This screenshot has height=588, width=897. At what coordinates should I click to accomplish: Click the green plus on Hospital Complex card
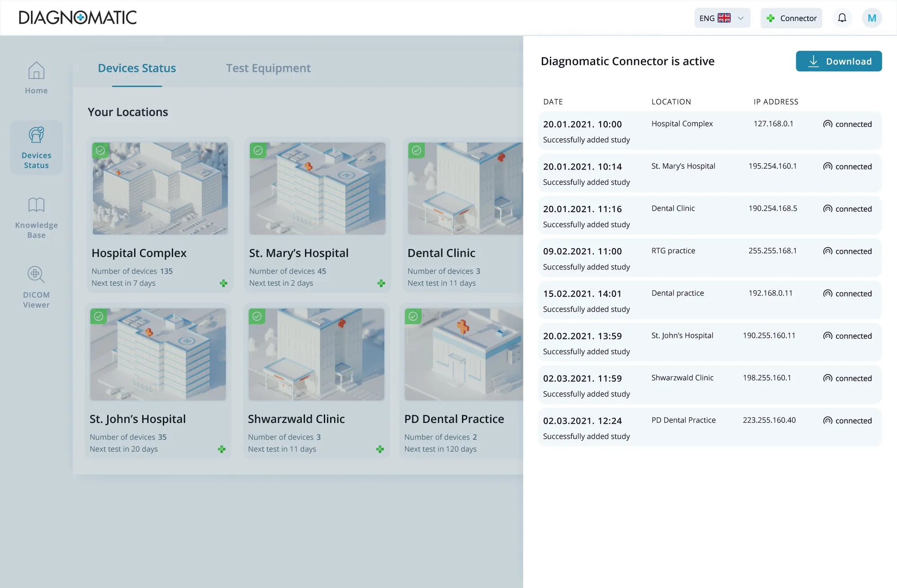224,283
